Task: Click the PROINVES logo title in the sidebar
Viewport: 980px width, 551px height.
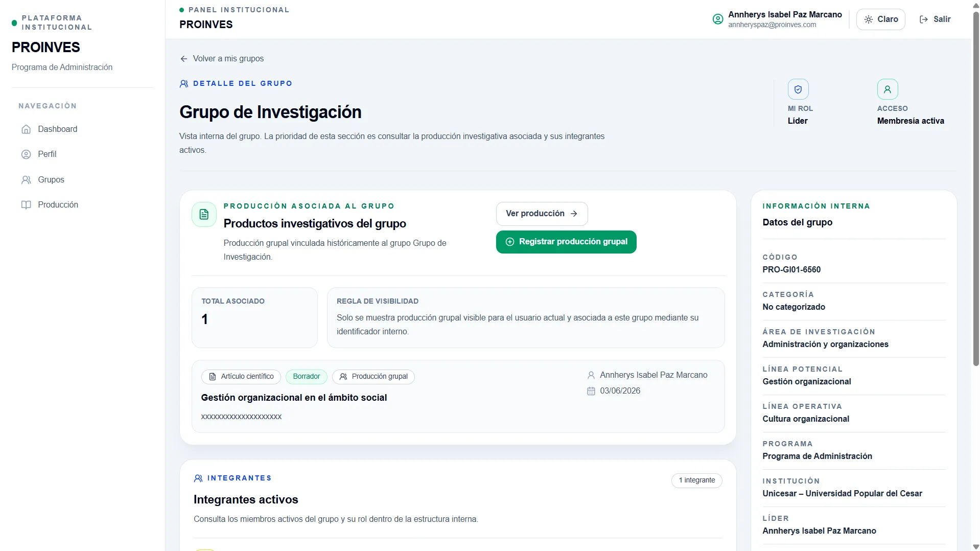Action: (x=46, y=48)
